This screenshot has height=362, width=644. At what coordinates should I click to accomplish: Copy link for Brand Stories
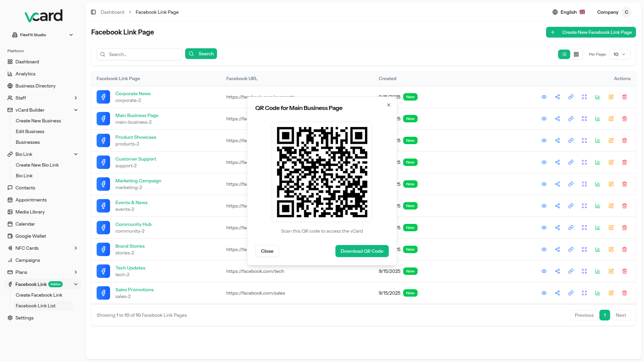click(x=571, y=249)
